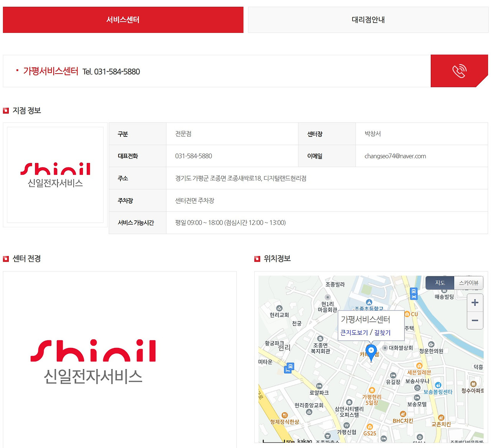Zoom out the map with minus button
Image resolution: width=491 pixels, height=448 pixels.
coord(475,320)
